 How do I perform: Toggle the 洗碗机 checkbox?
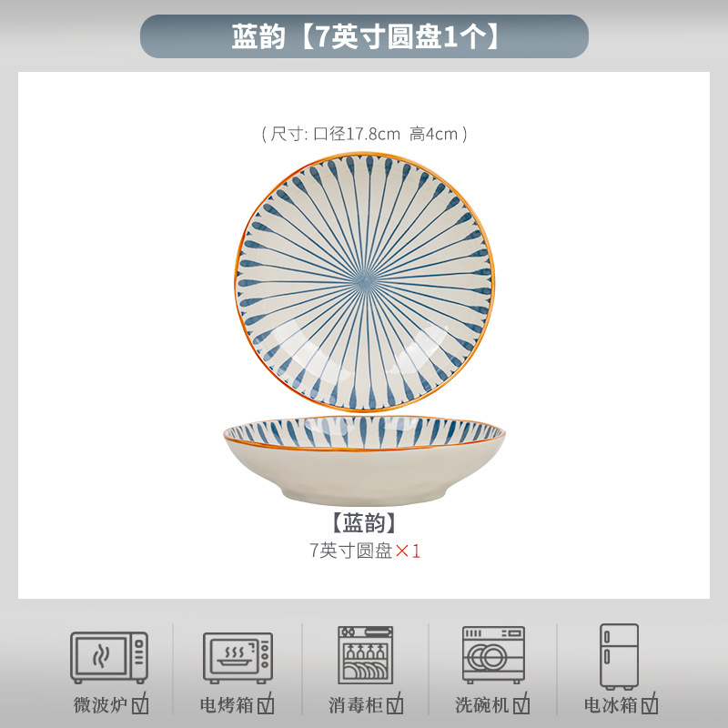(521, 703)
